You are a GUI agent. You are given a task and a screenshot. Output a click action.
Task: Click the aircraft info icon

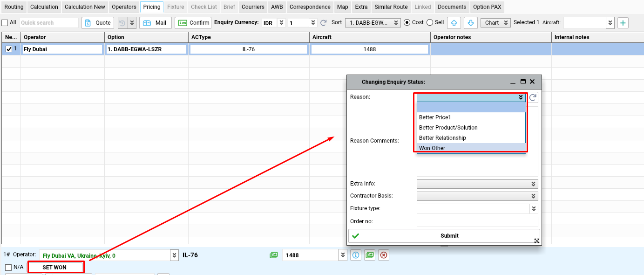click(x=355, y=255)
